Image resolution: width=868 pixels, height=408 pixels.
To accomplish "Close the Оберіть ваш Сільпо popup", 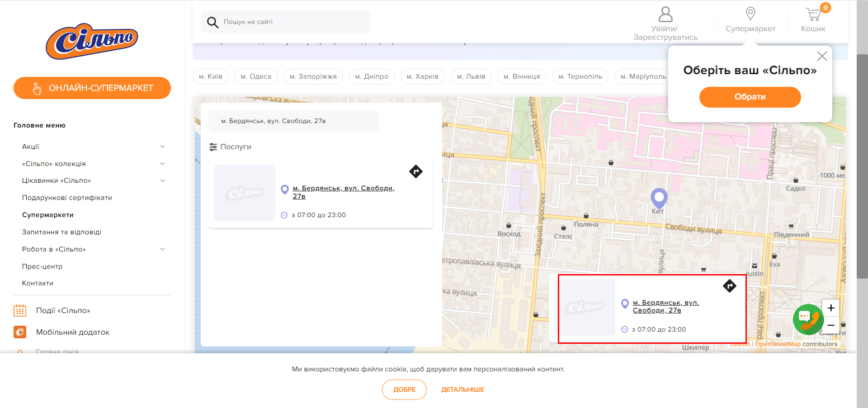I will (822, 56).
